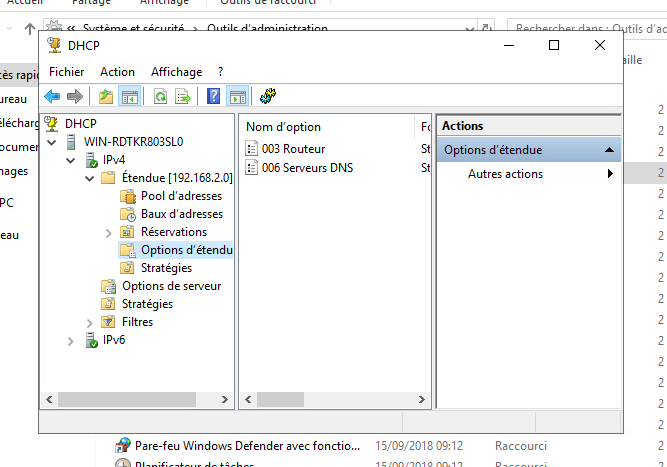Click the Export list toolbar icon

pyautogui.click(x=183, y=96)
